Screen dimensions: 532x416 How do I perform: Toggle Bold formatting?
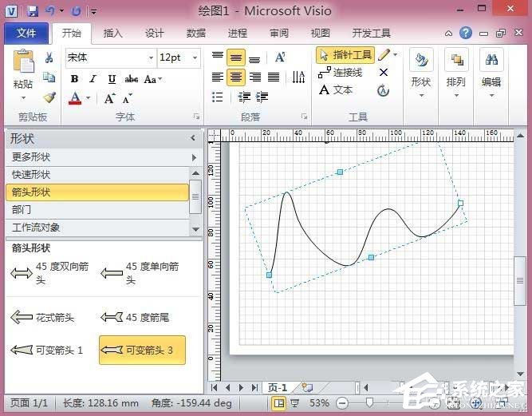click(x=75, y=79)
